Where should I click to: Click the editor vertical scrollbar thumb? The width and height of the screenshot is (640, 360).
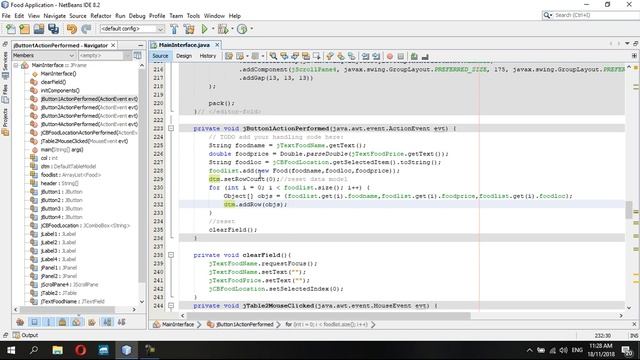[x=629, y=209]
